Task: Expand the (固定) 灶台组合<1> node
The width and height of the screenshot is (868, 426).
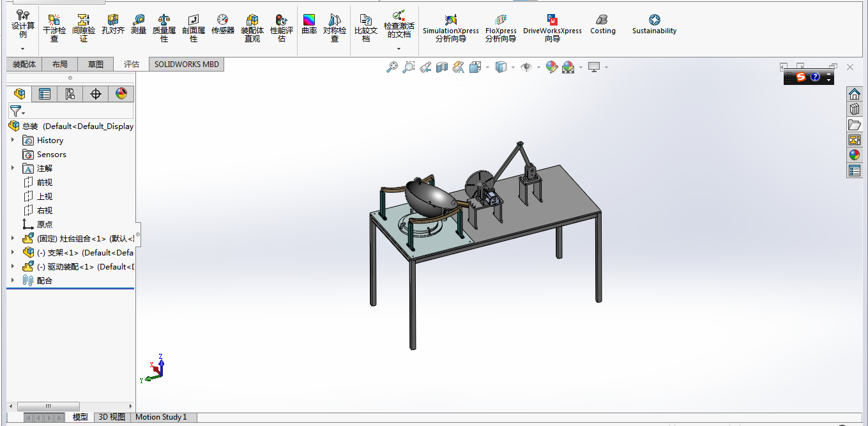Action: pyautogui.click(x=12, y=238)
